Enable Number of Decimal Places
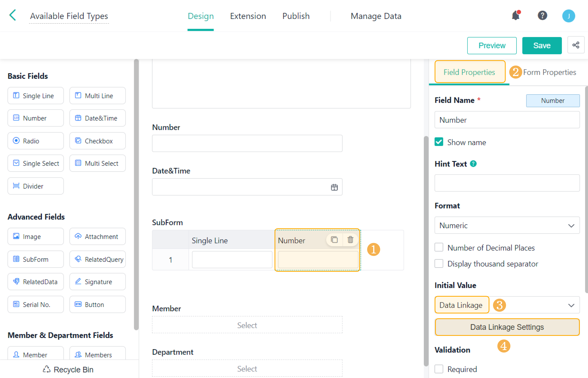The image size is (588, 378). pos(439,247)
